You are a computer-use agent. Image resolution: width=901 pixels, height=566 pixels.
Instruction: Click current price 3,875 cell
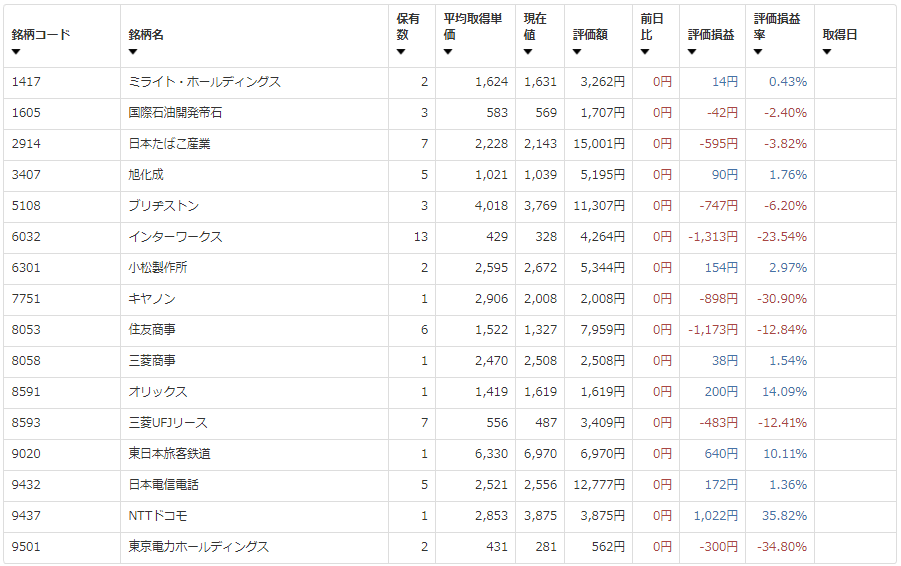(540, 516)
